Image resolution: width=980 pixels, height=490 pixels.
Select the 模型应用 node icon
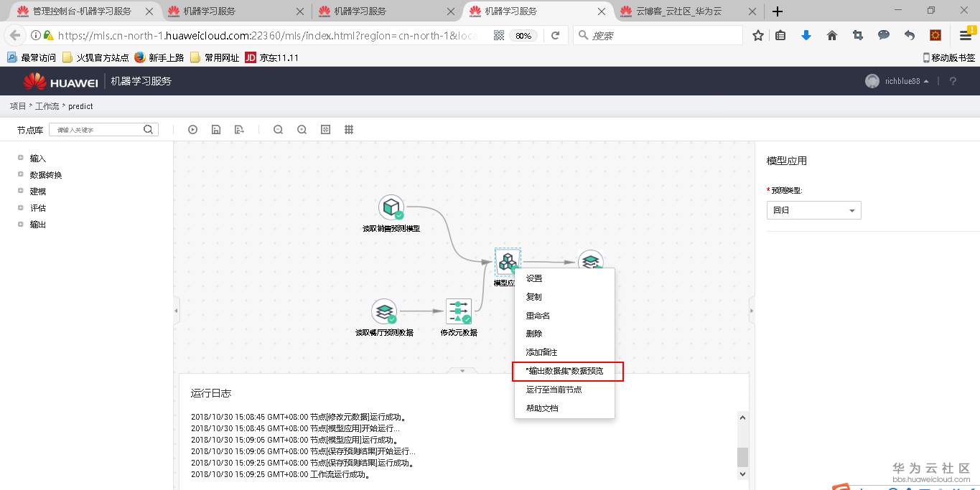click(508, 262)
